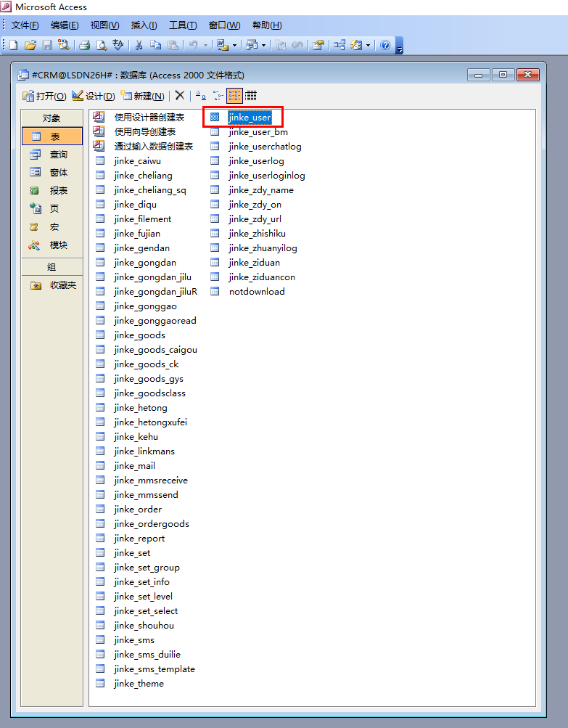Delete selected object with X icon
568x728 pixels.
coord(180,96)
